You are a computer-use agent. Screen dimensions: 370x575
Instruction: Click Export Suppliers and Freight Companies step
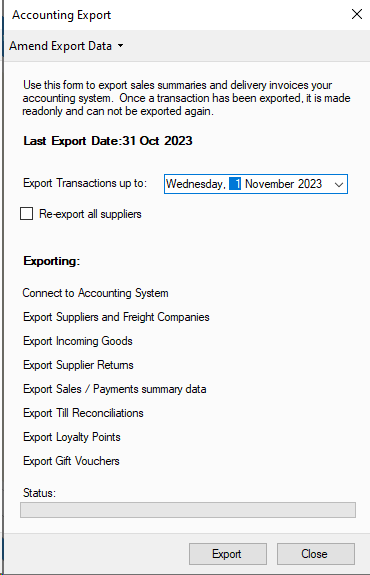tap(116, 317)
